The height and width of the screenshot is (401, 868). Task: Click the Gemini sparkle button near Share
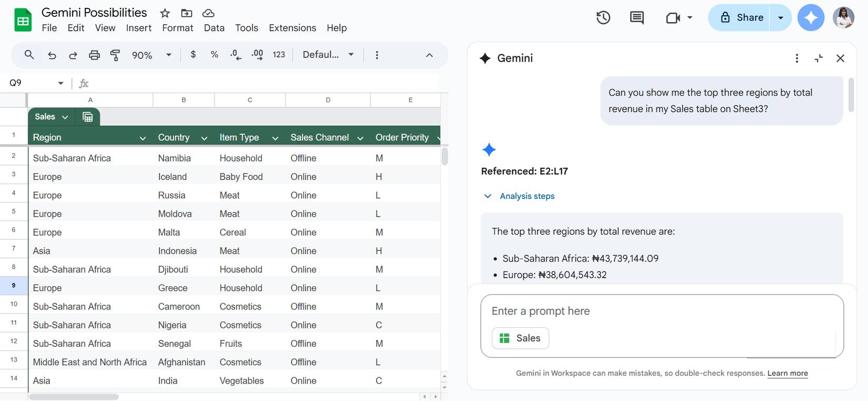[810, 17]
